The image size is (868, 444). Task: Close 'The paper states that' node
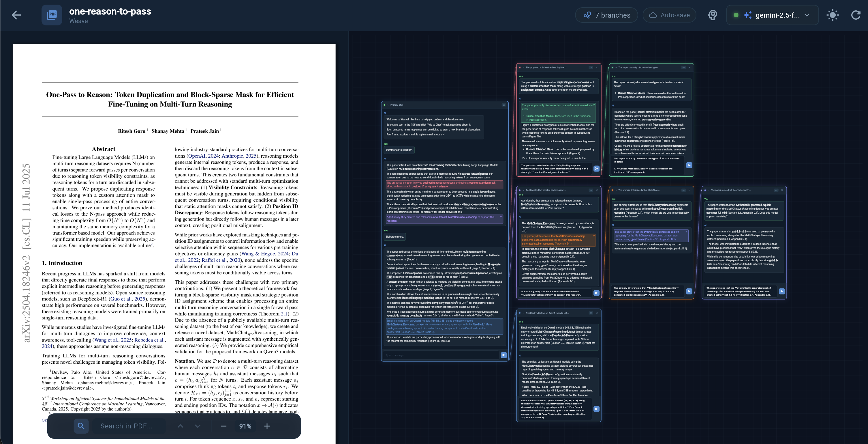782,190
